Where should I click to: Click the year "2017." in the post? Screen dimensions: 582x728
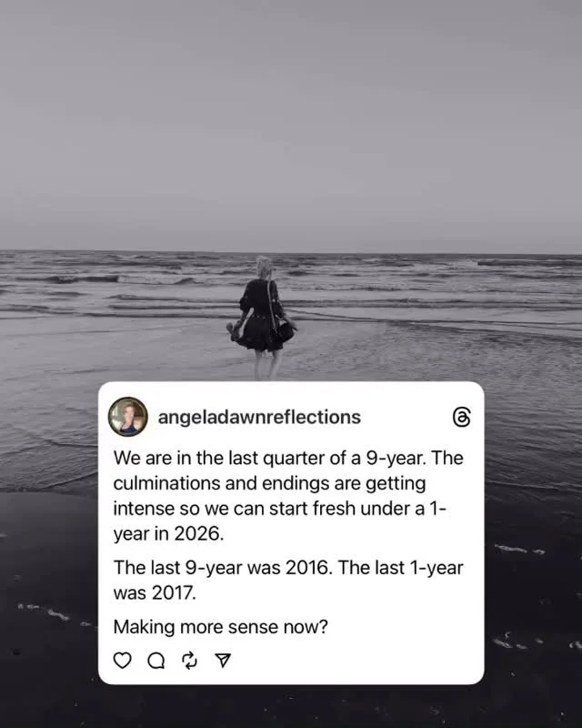click(x=174, y=593)
